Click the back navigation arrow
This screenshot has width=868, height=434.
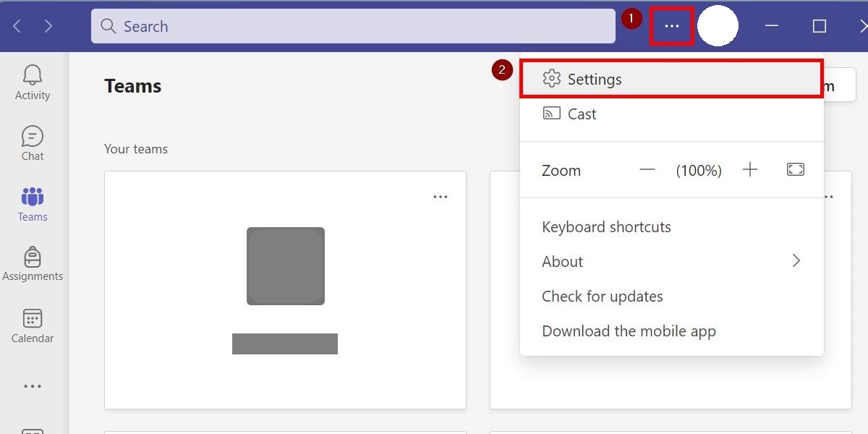(16, 26)
